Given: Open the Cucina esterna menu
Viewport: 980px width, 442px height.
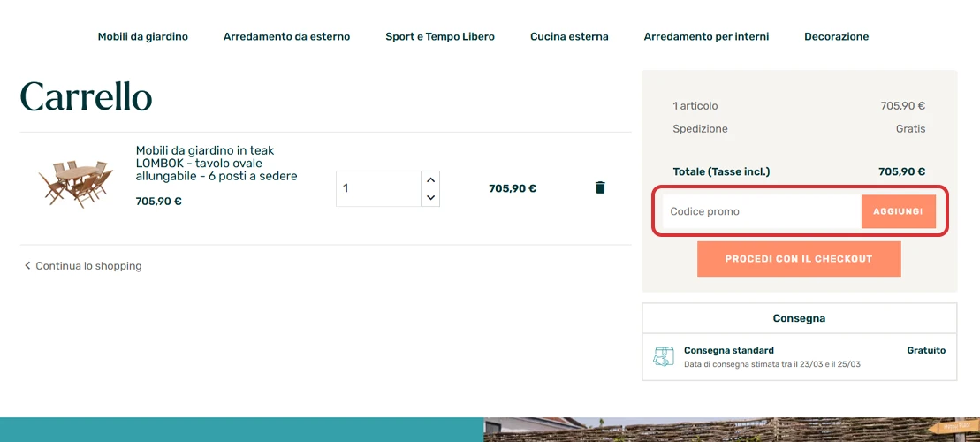Looking at the screenshot, I should [569, 37].
